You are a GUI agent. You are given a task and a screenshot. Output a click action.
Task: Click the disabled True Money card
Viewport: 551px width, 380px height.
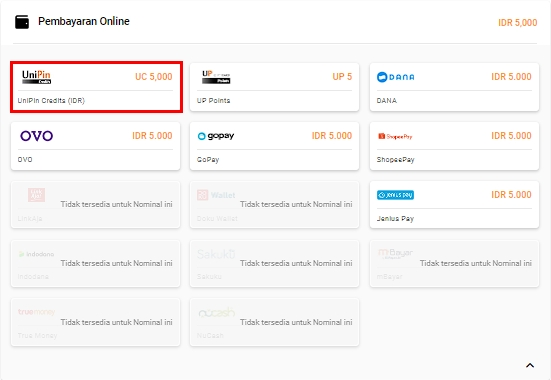point(95,322)
